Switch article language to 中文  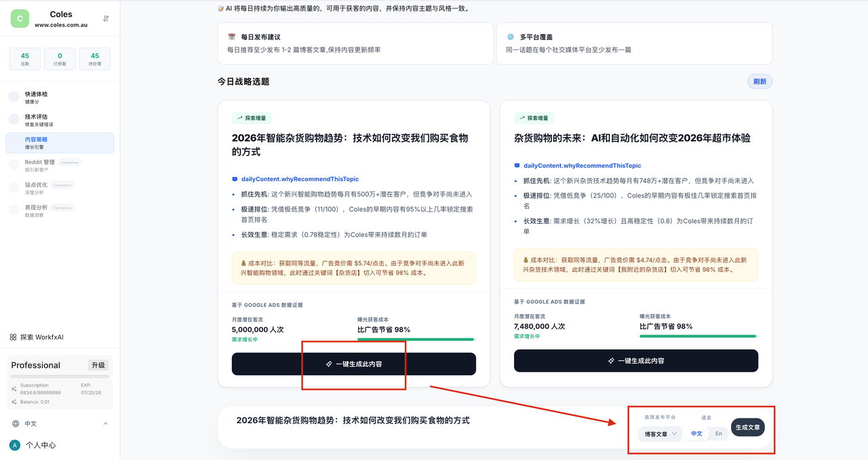(x=696, y=434)
